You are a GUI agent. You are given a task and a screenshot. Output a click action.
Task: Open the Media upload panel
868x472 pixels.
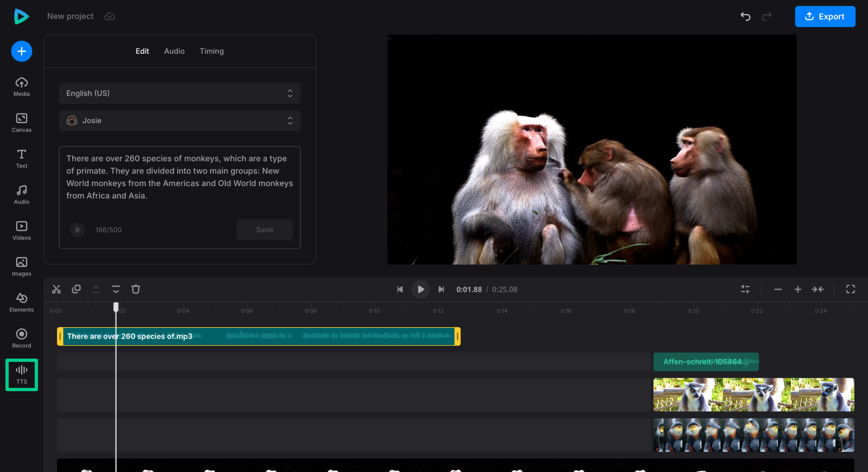[22, 87]
